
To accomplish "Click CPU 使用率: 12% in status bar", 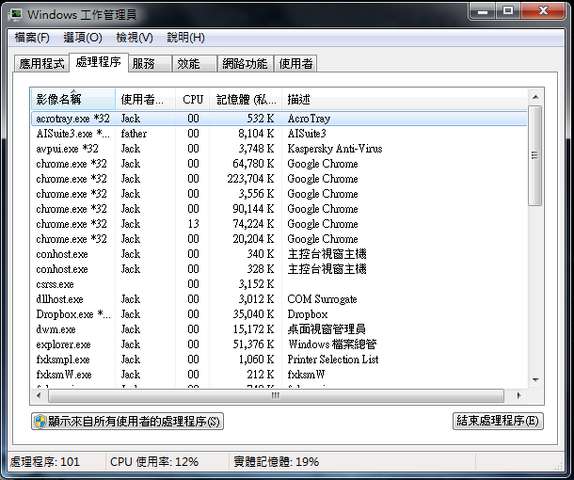I will [x=154, y=462].
